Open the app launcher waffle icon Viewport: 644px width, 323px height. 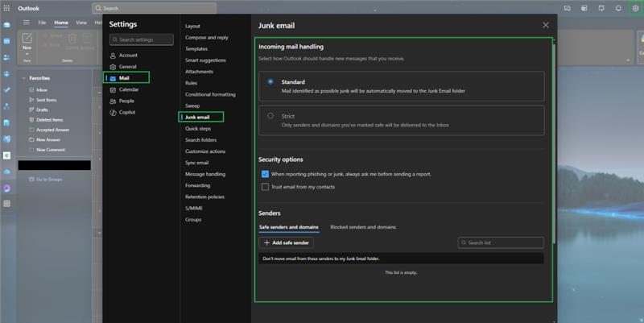click(6, 8)
